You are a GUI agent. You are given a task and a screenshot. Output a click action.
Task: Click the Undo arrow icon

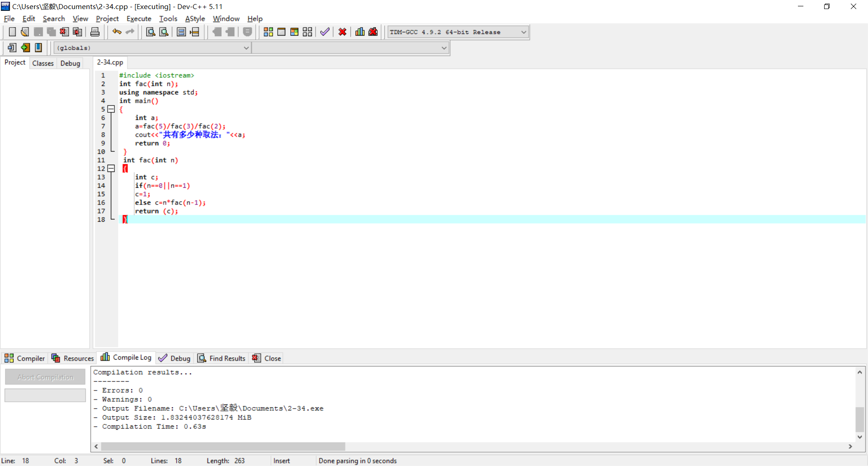point(117,32)
